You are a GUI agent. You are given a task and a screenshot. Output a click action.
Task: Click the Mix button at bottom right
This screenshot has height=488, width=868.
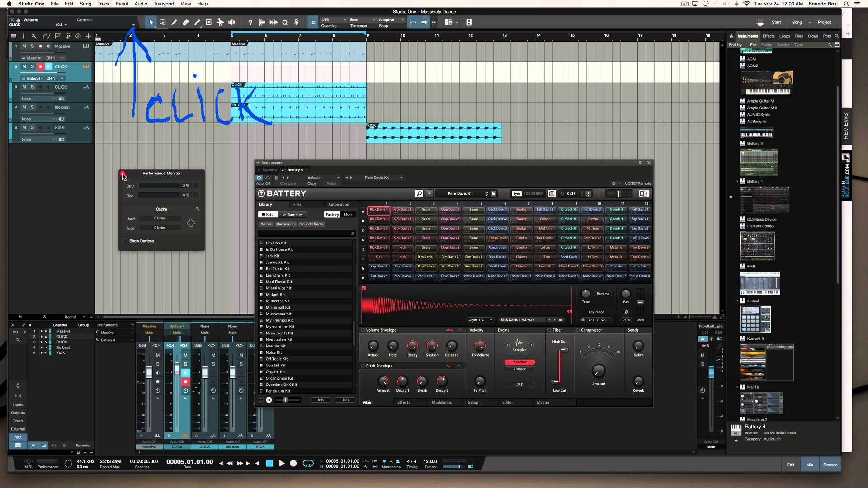(x=809, y=465)
